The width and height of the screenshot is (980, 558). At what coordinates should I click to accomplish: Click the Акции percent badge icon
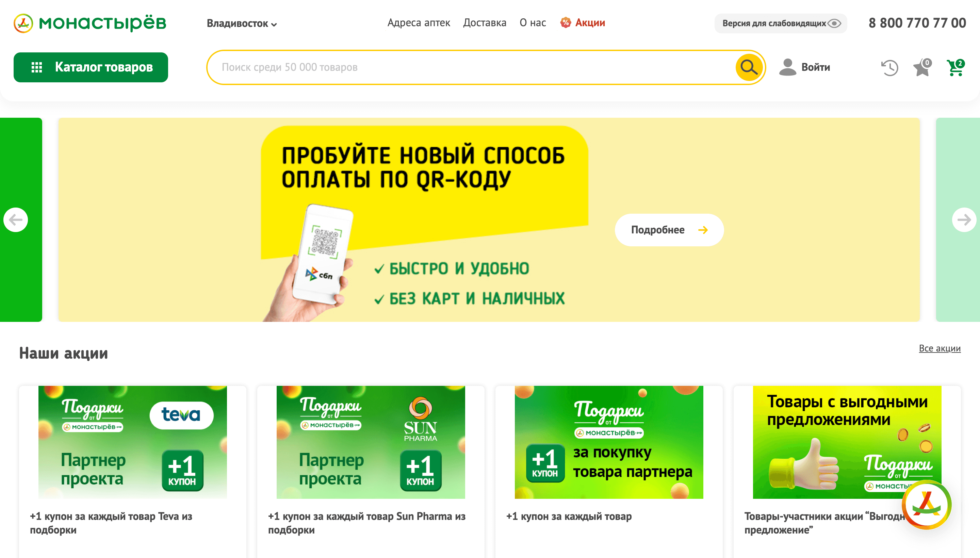tap(565, 22)
